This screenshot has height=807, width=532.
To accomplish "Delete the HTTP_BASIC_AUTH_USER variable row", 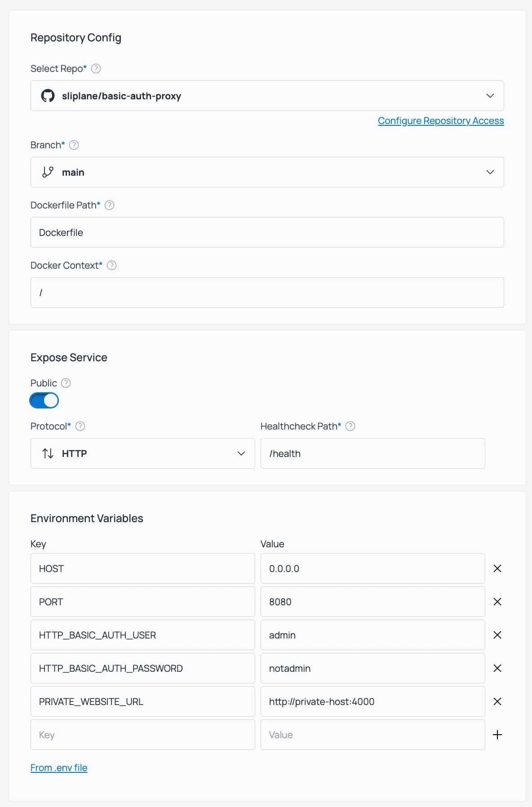I will 497,635.
